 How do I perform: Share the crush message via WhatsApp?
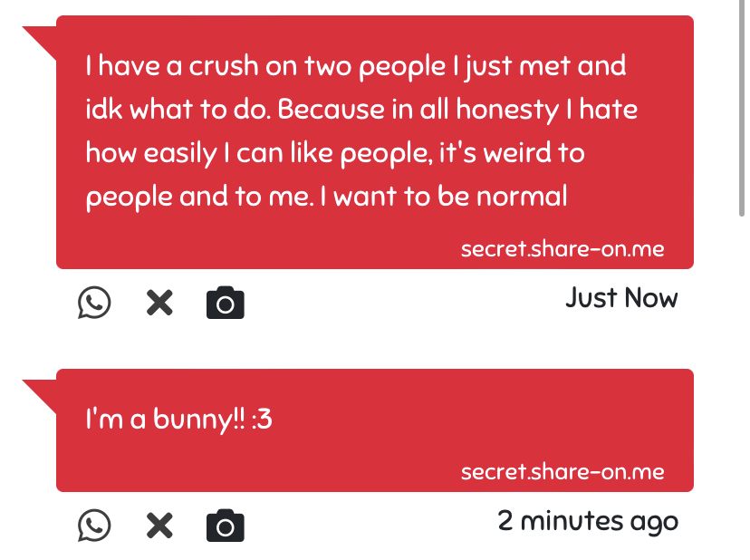tap(94, 303)
